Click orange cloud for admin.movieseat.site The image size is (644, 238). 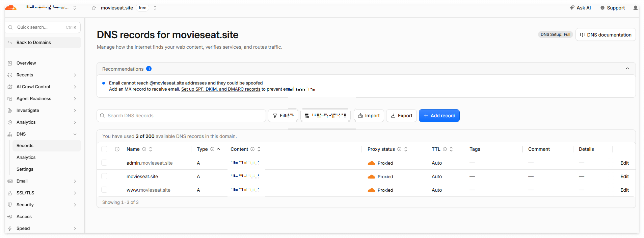click(x=371, y=163)
